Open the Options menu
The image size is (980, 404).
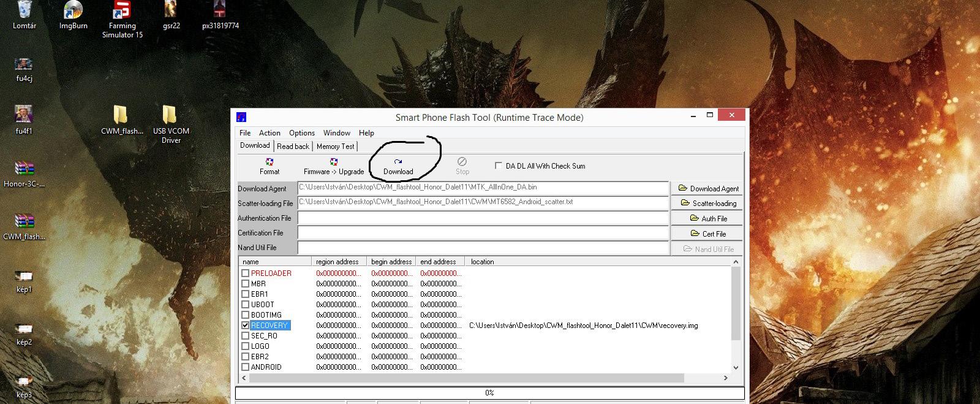pos(302,133)
